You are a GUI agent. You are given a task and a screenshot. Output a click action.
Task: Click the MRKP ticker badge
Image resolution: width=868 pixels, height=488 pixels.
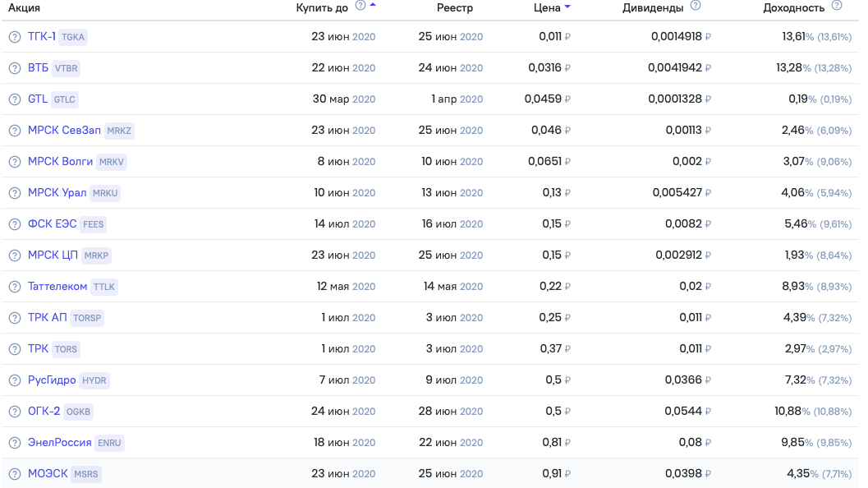pyautogui.click(x=96, y=256)
